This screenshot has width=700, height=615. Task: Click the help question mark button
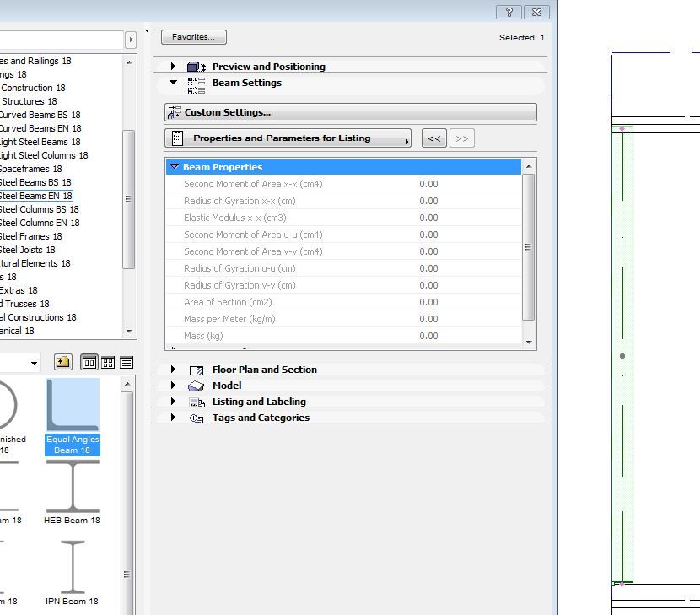[509, 12]
